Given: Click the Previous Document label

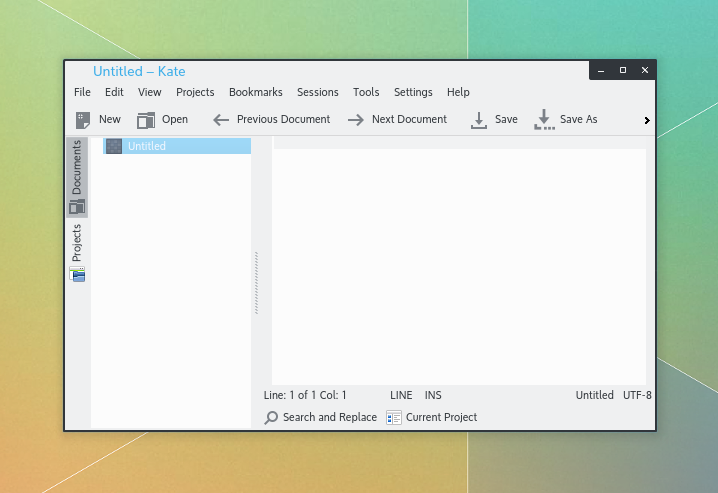Looking at the screenshot, I should point(283,119).
